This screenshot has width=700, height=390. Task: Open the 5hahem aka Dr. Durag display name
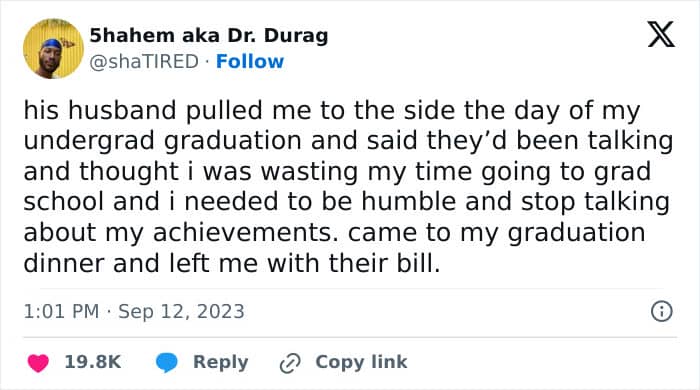pyautogui.click(x=209, y=36)
